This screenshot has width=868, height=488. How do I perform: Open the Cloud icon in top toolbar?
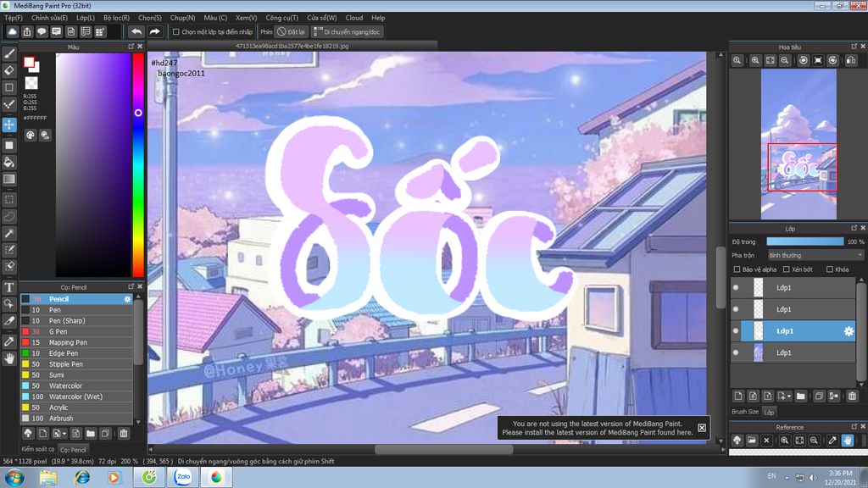(12, 32)
